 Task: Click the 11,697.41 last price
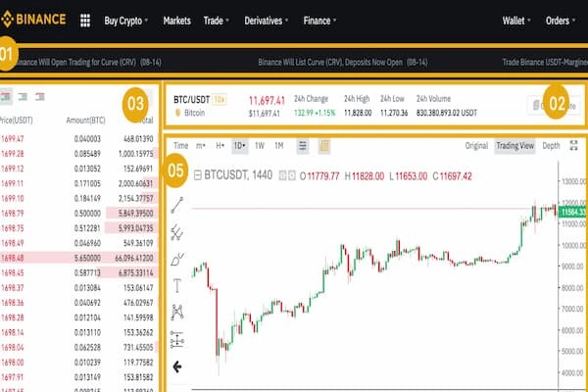coord(267,101)
